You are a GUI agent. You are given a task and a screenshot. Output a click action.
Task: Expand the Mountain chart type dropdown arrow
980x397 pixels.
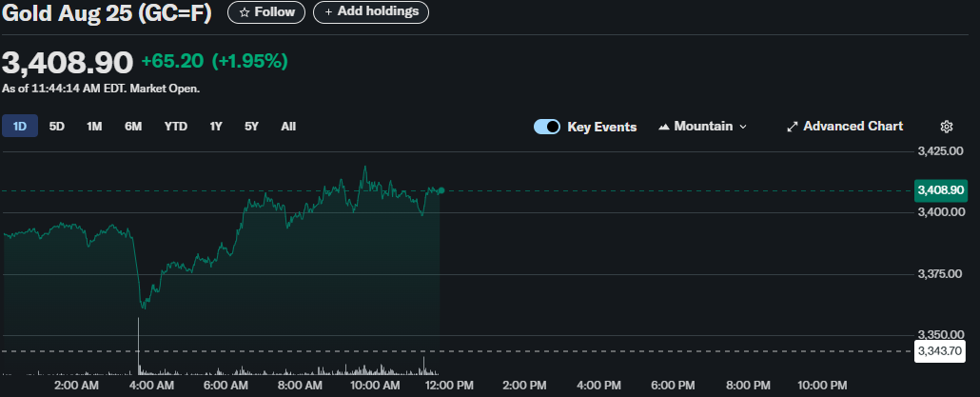point(742,127)
